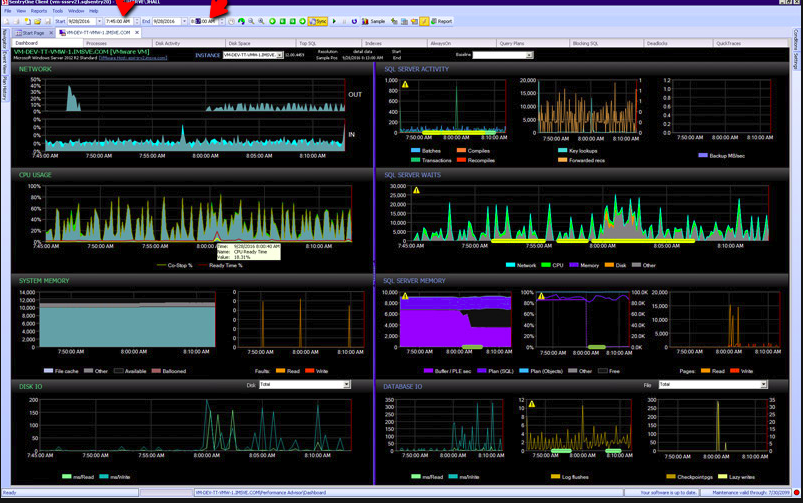Toggle the Sync button

click(x=318, y=22)
